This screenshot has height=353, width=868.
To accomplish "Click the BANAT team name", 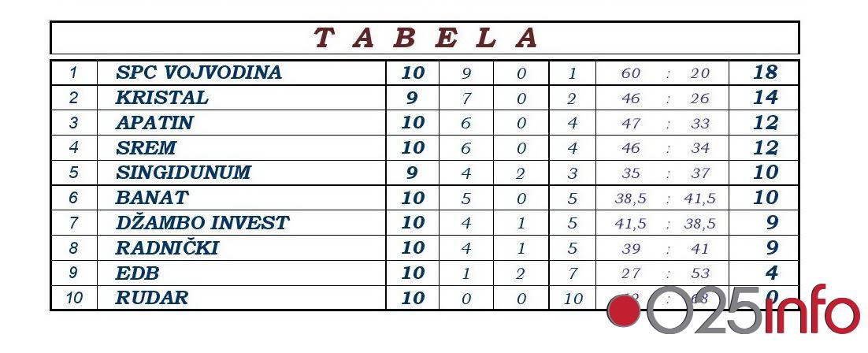I will pos(152,198).
